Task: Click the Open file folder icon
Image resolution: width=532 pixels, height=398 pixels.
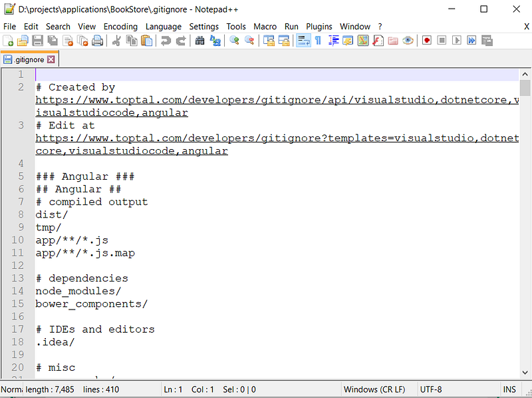Action: (x=23, y=41)
